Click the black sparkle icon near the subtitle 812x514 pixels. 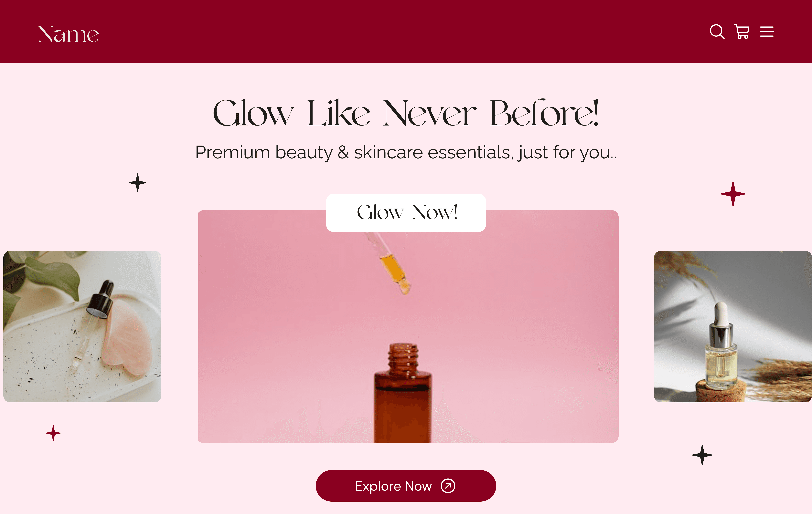point(138,183)
